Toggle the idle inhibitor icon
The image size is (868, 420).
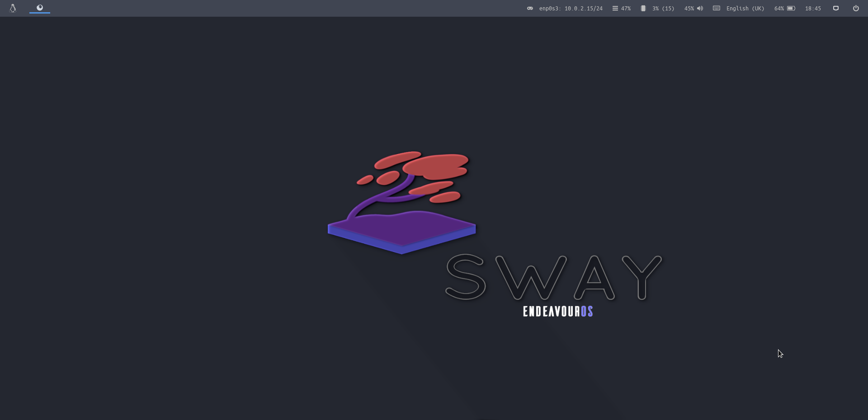[836, 8]
